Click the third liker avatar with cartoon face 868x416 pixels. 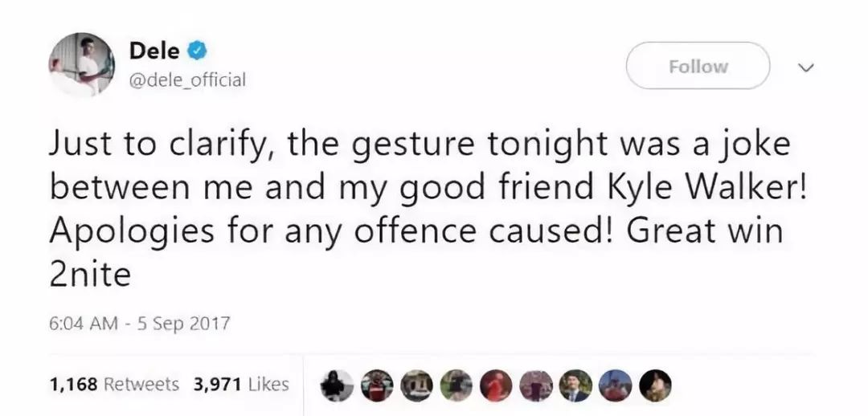(418, 385)
